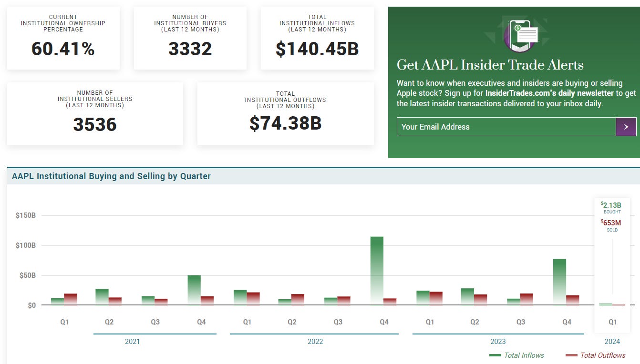Click the 3332 institutional buyers value

click(190, 49)
